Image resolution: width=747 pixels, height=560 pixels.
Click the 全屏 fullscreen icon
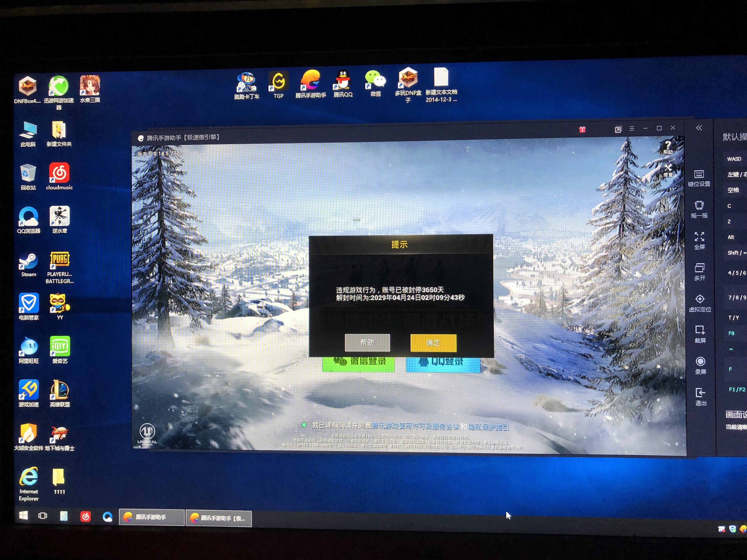[699, 241]
